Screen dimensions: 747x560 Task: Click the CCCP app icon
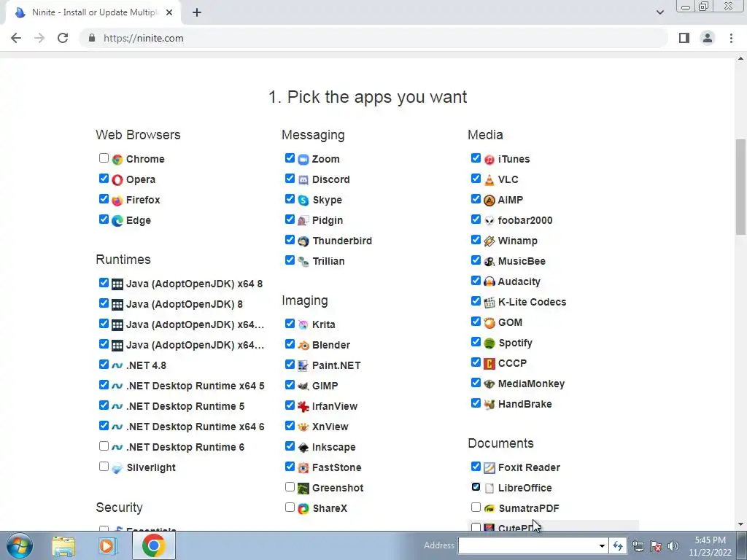click(x=489, y=364)
